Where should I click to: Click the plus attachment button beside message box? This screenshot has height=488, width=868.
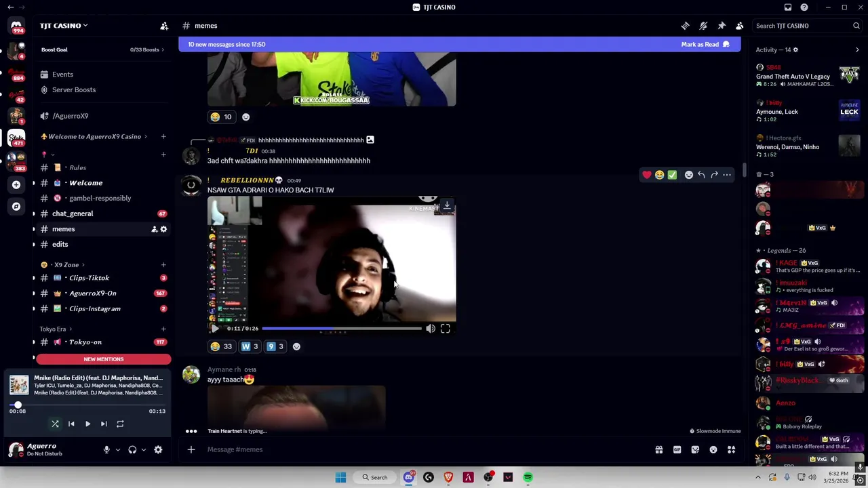click(191, 449)
